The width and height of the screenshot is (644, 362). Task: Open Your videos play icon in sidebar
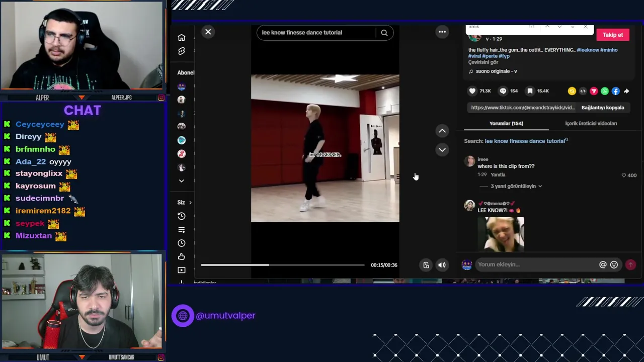coord(181,270)
